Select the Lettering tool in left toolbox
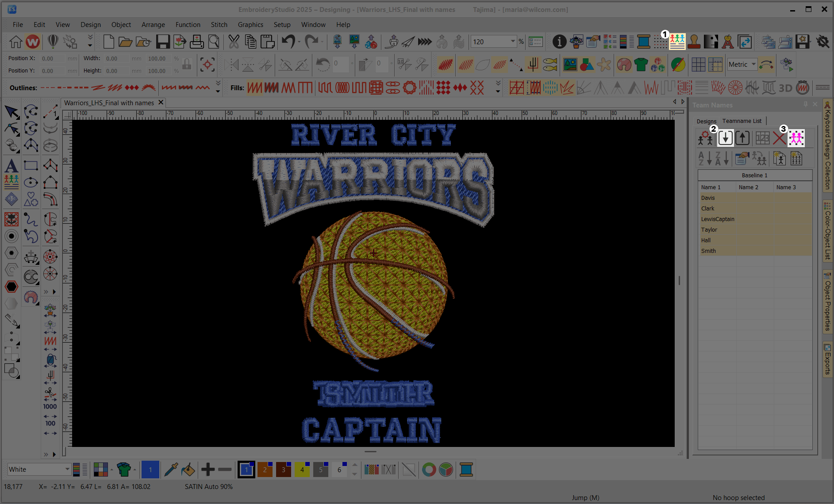The height and width of the screenshot is (504, 834). point(12,166)
